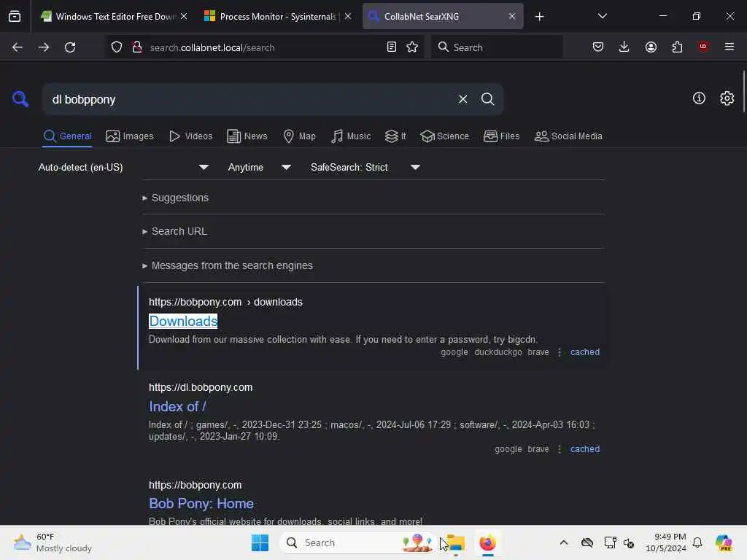Clear the search query with the X icon
Image resolution: width=747 pixels, height=560 pixels.
462,99
